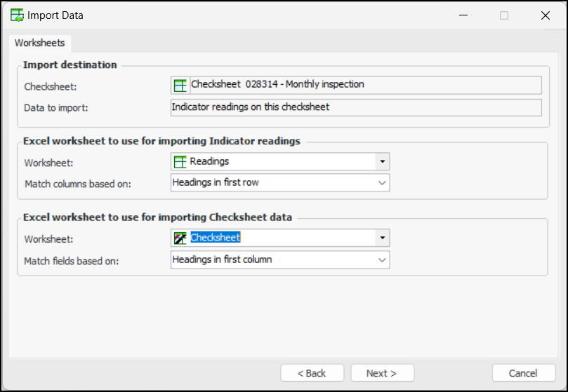Expand the 'Headings in first column' dropdown
Image resolution: width=568 pixels, height=392 pixels.
(x=280, y=259)
